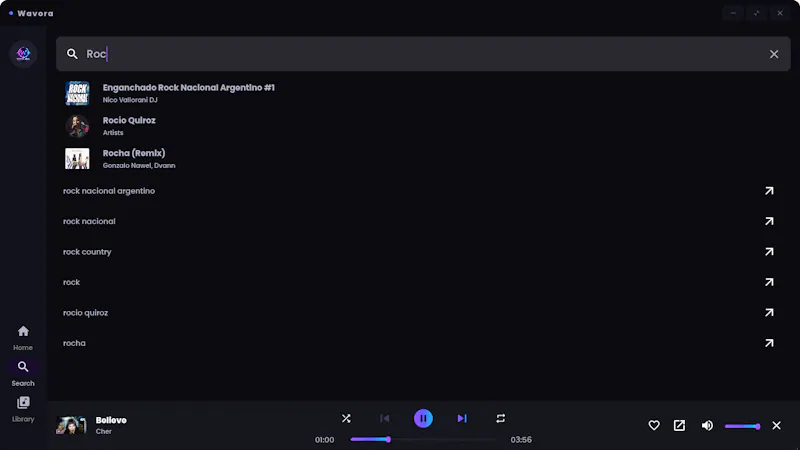The height and width of the screenshot is (450, 800).
Task: Skip to the previous track
Action: (385, 418)
